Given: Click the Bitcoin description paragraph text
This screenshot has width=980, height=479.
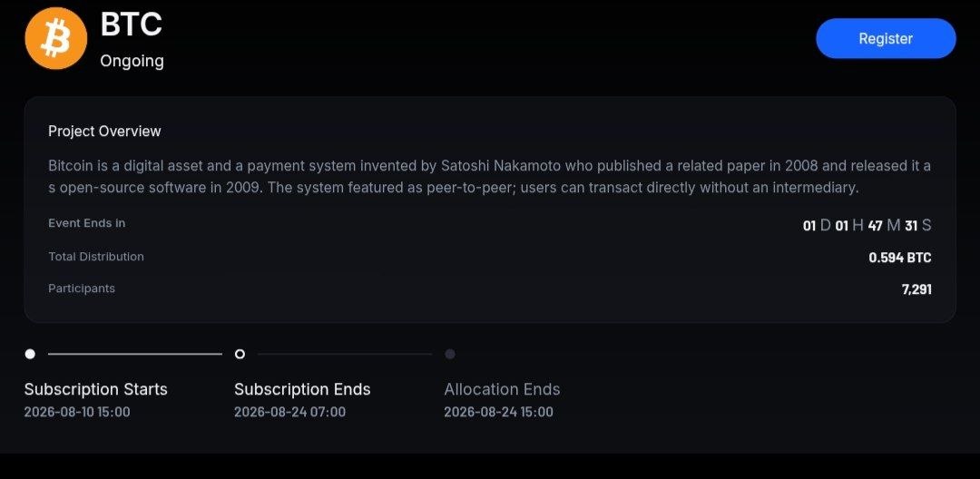Looking at the screenshot, I should 489,176.
